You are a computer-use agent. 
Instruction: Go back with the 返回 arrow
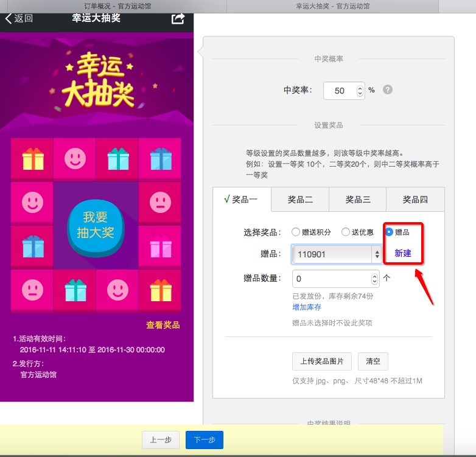point(19,18)
